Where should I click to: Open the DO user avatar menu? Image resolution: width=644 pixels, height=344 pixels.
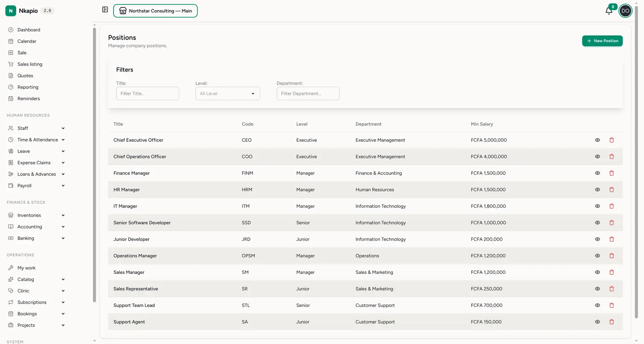pos(625,11)
